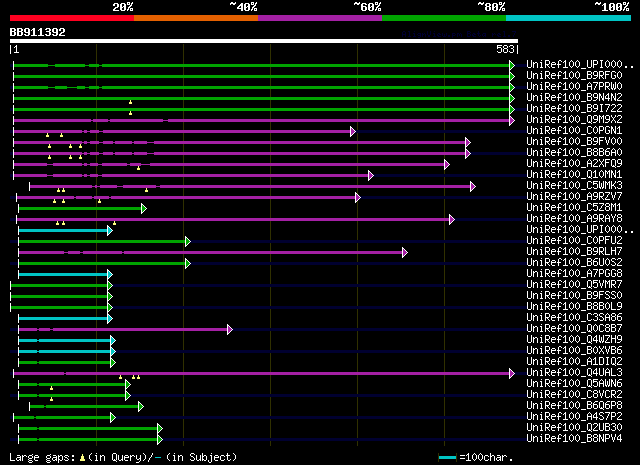Click the arrowhead ending the A9RAY8 bar
Screen dimensions: 640x465
click(452, 220)
